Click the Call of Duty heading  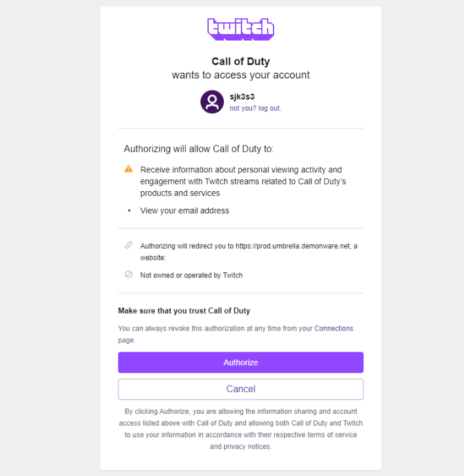(240, 62)
